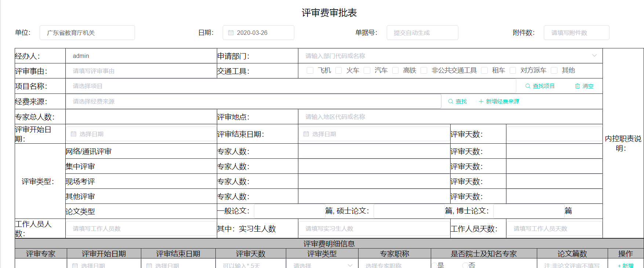
Task: Tick the 高铁 checkbox
Action: coord(396,70)
